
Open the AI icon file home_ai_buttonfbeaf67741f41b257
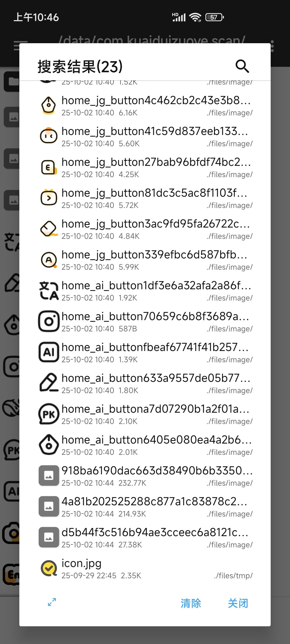pyautogui.click(x=145, y=352)
